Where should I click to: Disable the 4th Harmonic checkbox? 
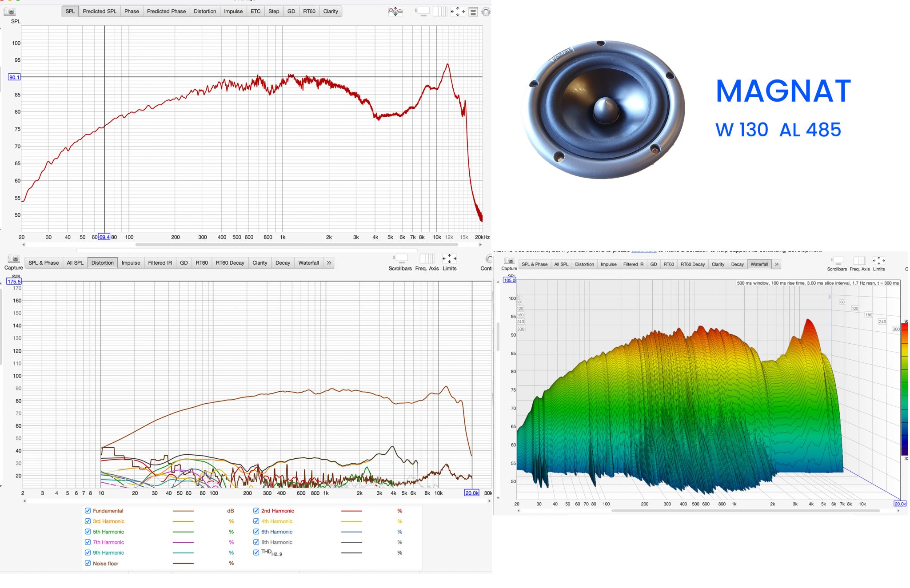256,521
